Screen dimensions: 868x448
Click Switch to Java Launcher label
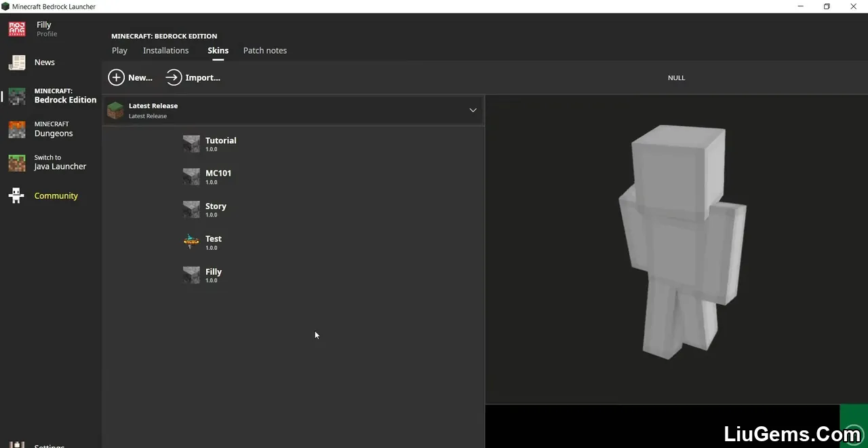point(60,162)
